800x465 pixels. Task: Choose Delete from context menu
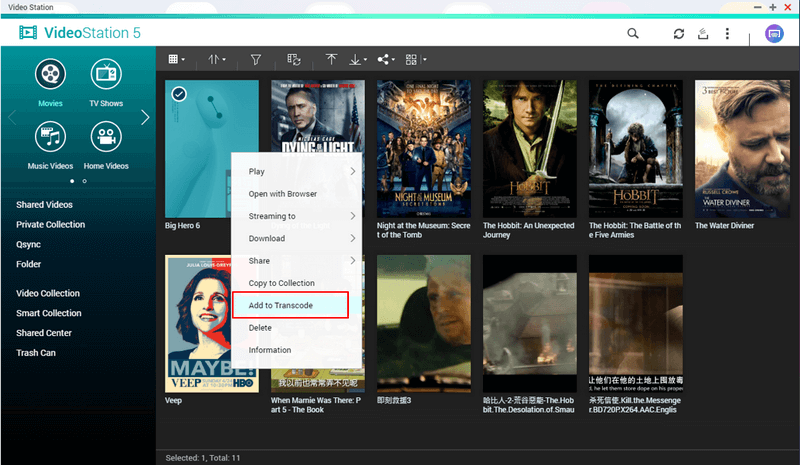click(x=297, y=328)
